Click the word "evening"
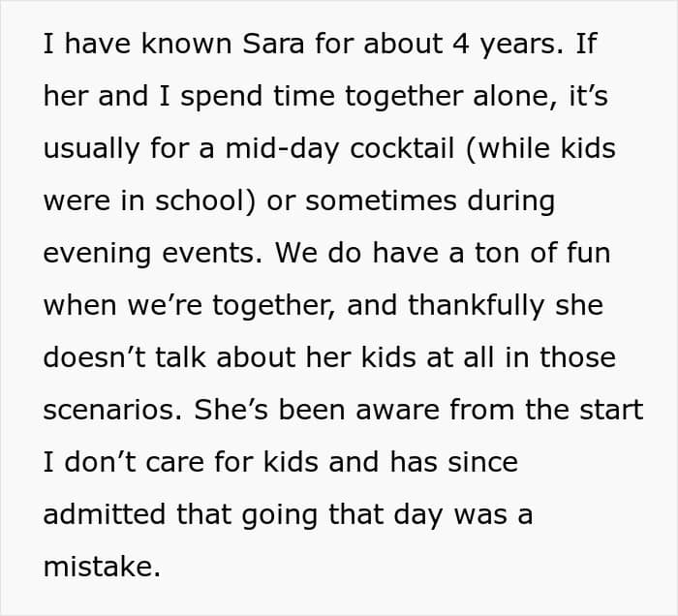 click(95, 254)
